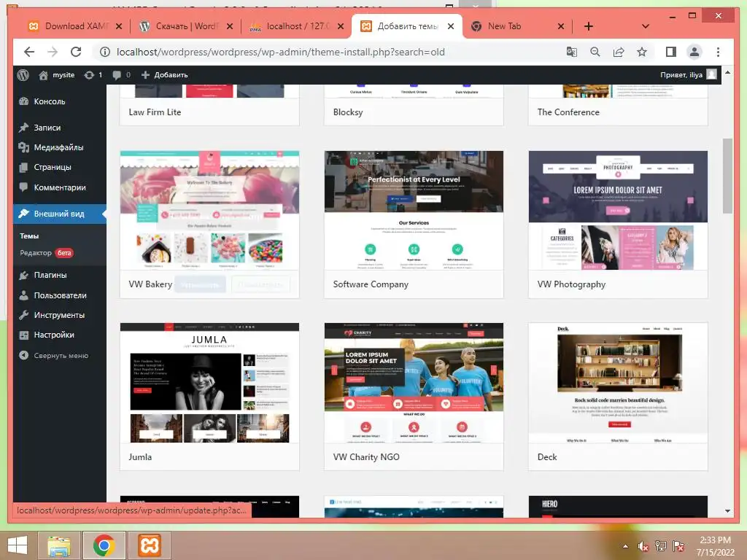This screenshot has width=747, height=560.
Task: Open the Deck theme screenshot
Action: pos(618,382)
